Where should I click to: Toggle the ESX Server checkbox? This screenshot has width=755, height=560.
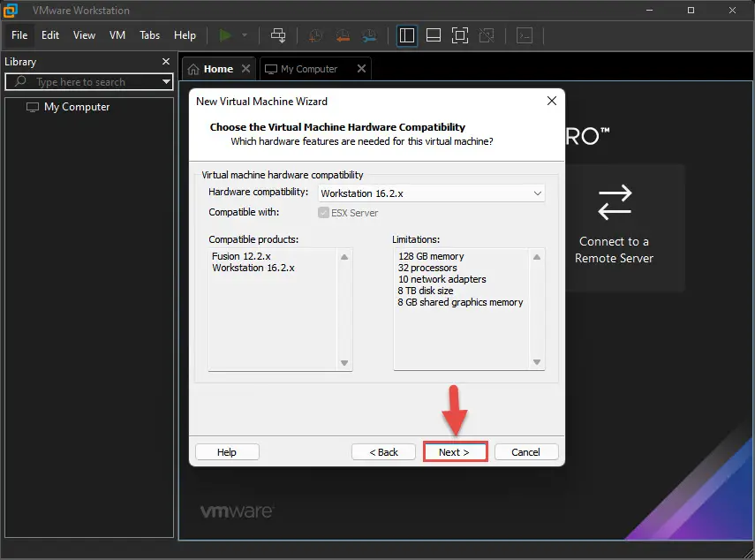click(323, 213)
